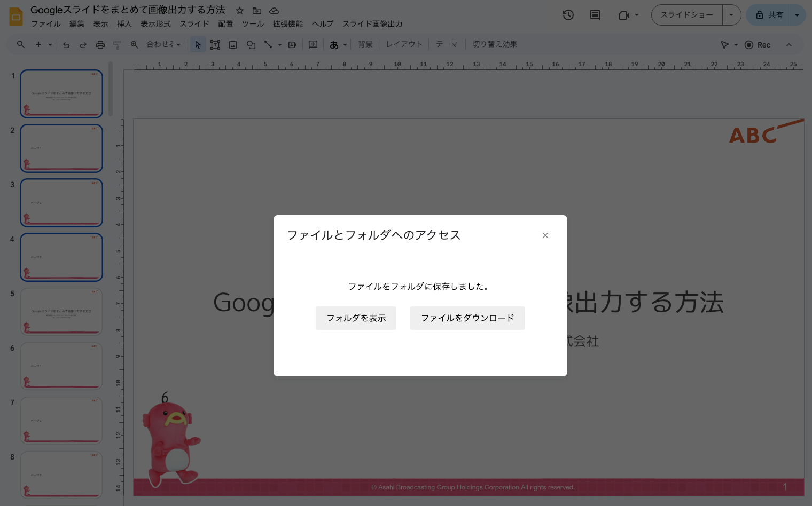Click the version history clock icon
812x506 pixels.
click(x=568, y=15)
